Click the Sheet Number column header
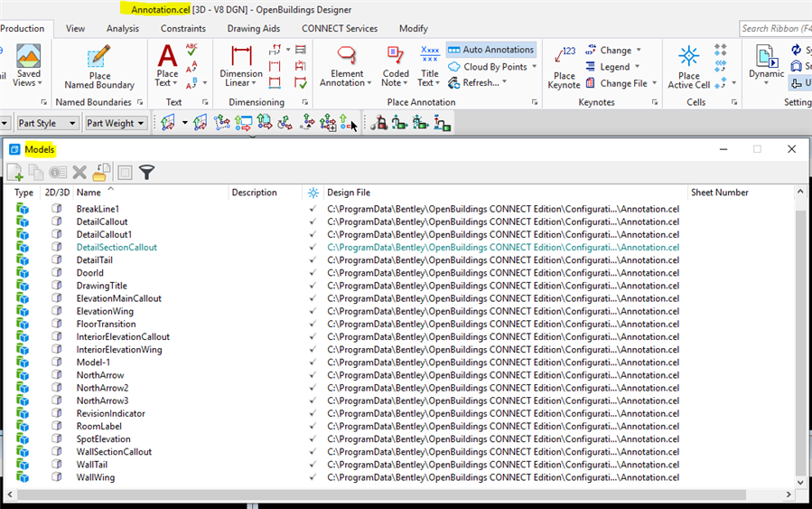This screenshot has height=509, width=812. coord(741,193)
